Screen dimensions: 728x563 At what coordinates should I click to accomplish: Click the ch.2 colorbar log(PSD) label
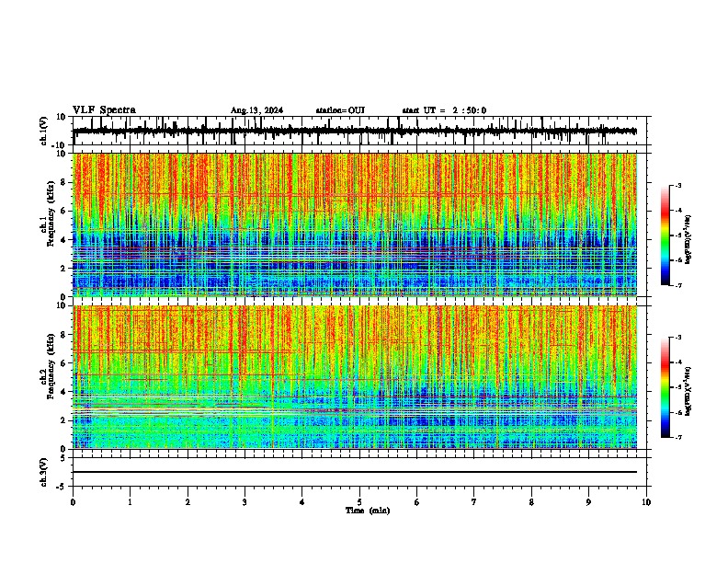tap(688, 391)
